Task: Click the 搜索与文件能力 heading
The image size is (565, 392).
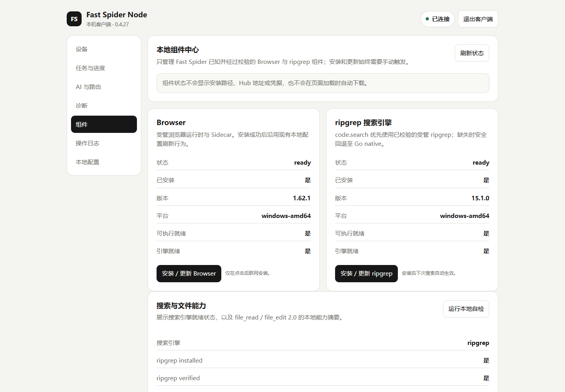Action: coord(181,306)
